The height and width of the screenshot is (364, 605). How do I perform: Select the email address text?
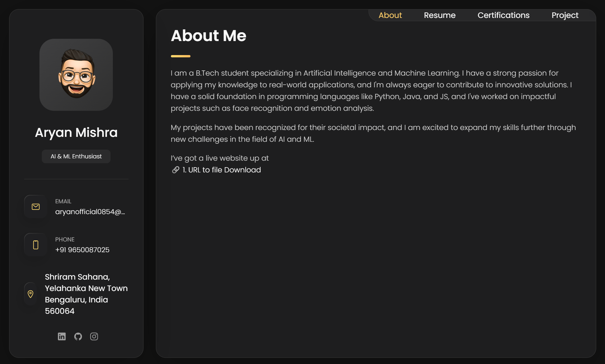pyautogui.click(x=90, y=211)
